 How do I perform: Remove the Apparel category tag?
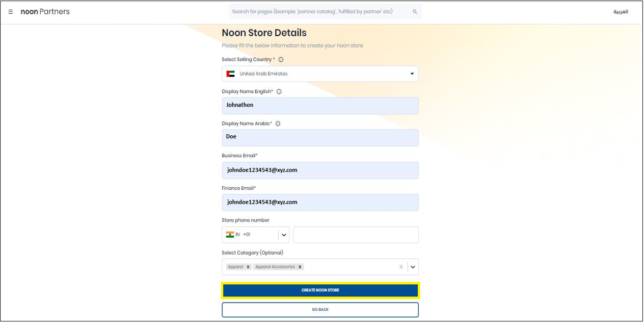248,267
